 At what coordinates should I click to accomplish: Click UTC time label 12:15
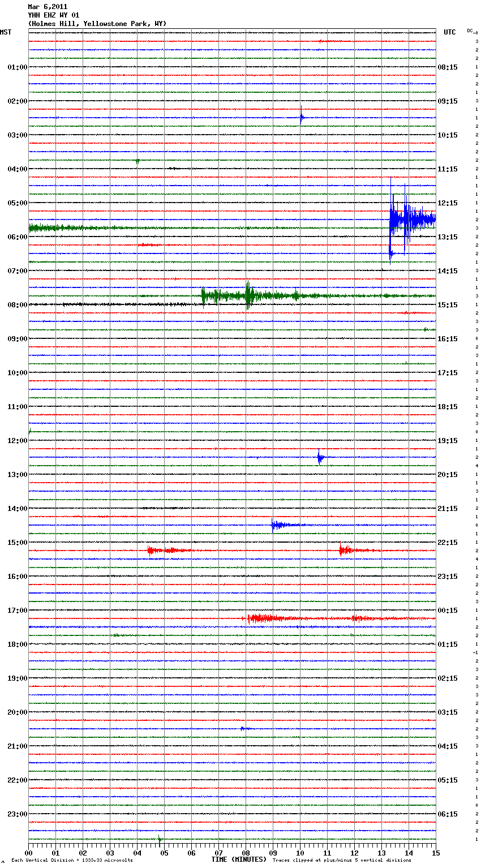point(448,203)
